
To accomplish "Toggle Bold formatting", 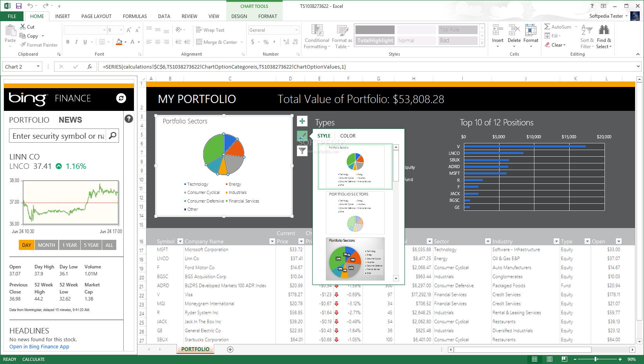I will pos(68,42).
